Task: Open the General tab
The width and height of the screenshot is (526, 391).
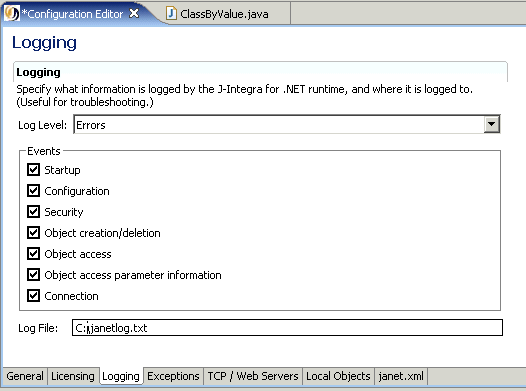Action: point(25,376)
